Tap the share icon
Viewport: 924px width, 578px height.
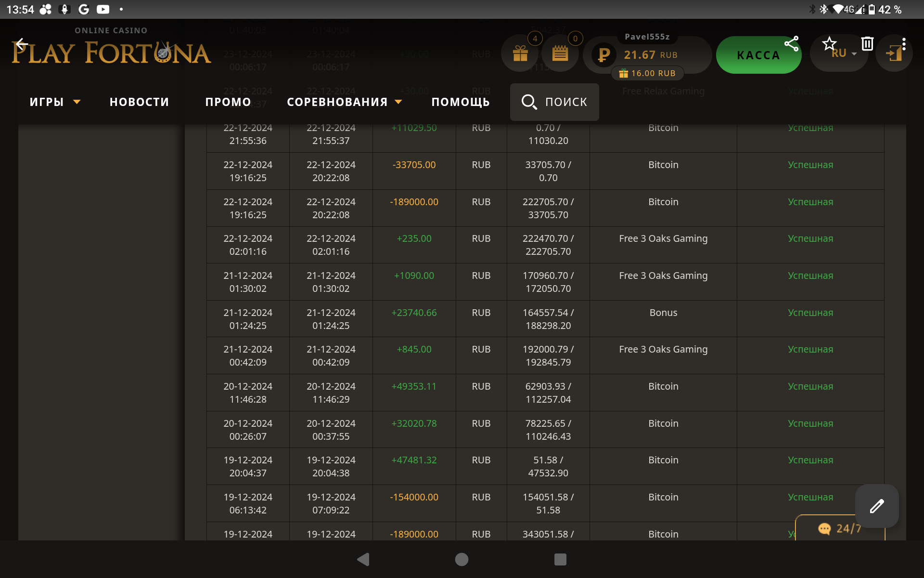tap(791, 44)
